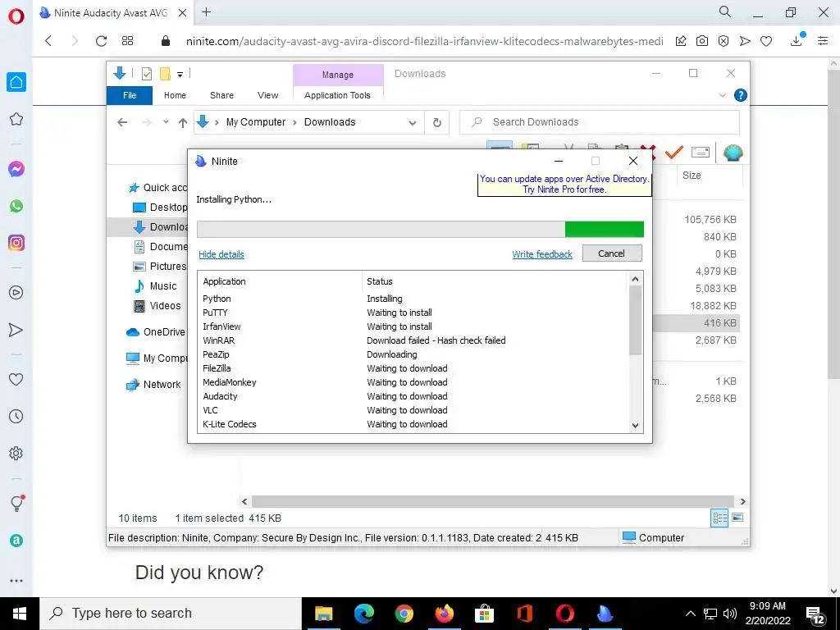The height and width of the screenshot is (630, 840).
Task: Go up one folder level in Explorer
Action: 183,123
